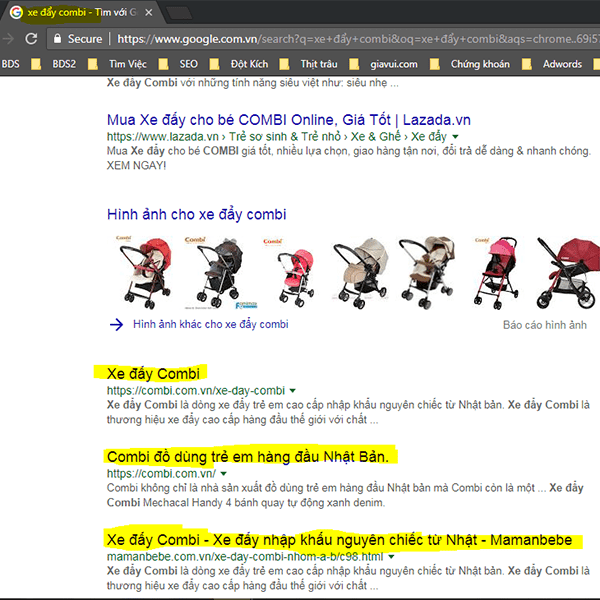Click the Secure padlock icon
600x600 pixels.
click(56, 38)
